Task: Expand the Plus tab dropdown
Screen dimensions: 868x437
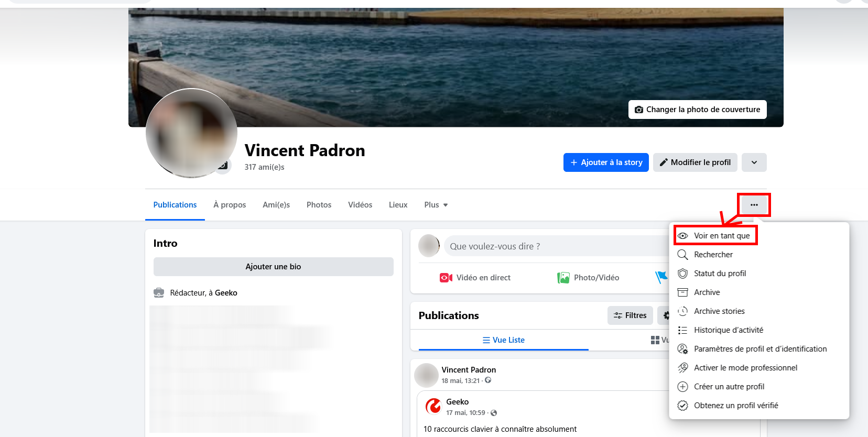Action: pos(436,205)
